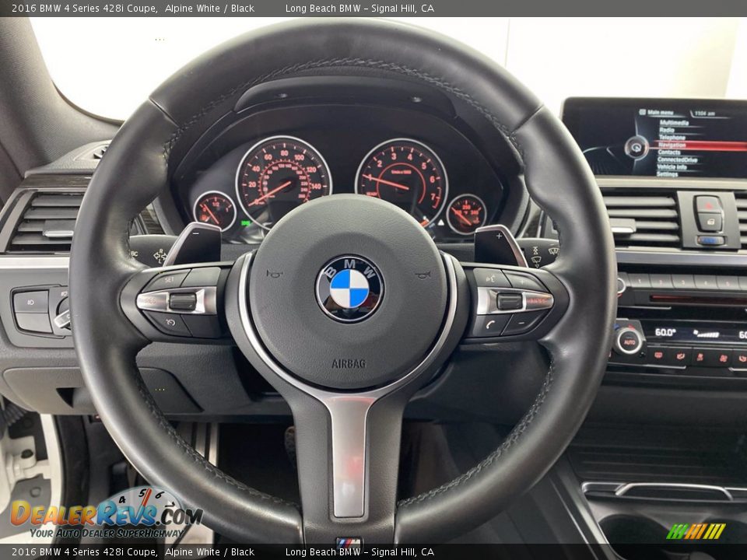Tap the left horn icon on airbag cover
747x560 pixels.
coord(274,273)
